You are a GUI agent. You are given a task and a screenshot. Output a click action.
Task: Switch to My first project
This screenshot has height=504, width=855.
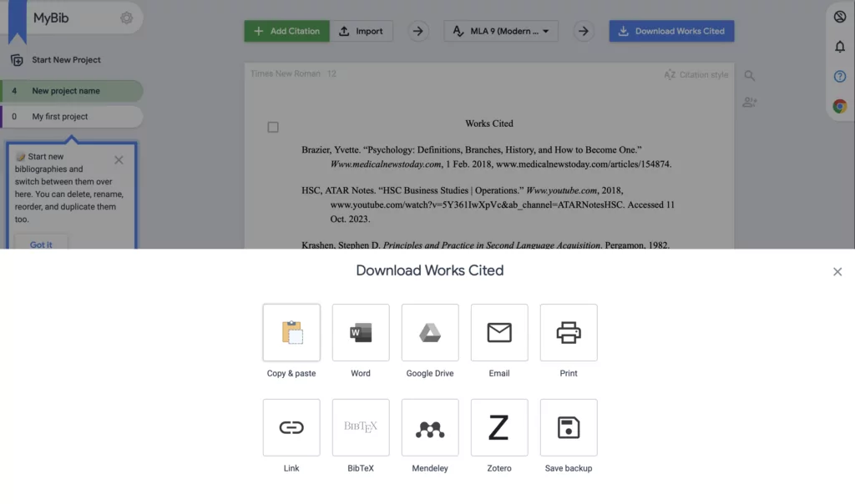click(72, 117)
